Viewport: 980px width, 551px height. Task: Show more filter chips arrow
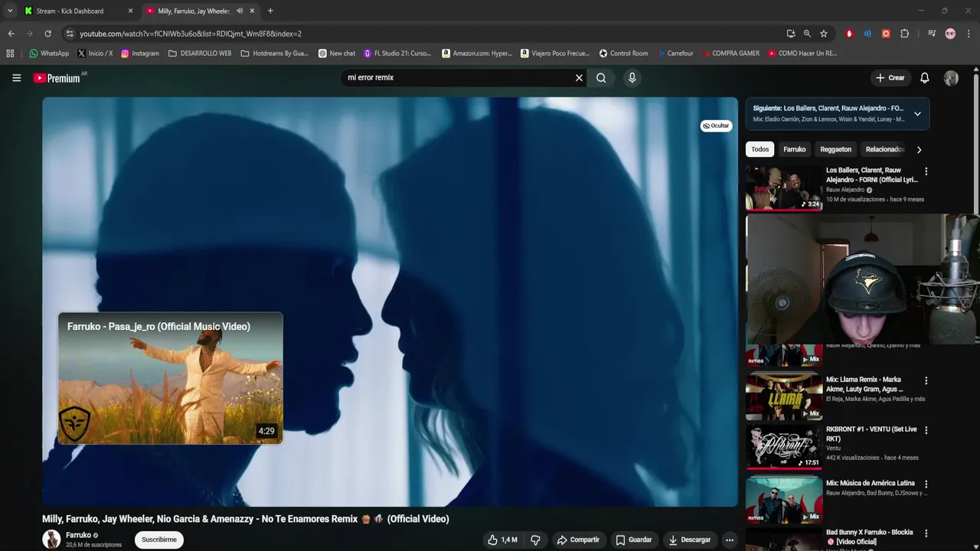(919, 149)
